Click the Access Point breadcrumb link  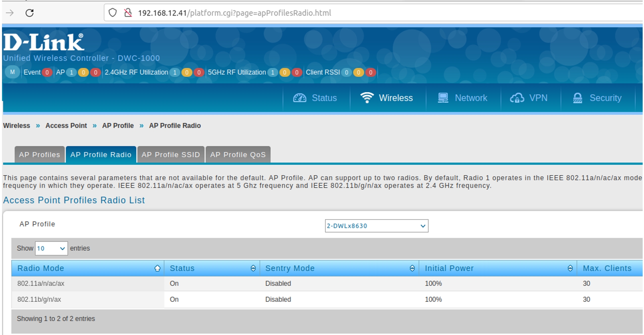point(66,126)
